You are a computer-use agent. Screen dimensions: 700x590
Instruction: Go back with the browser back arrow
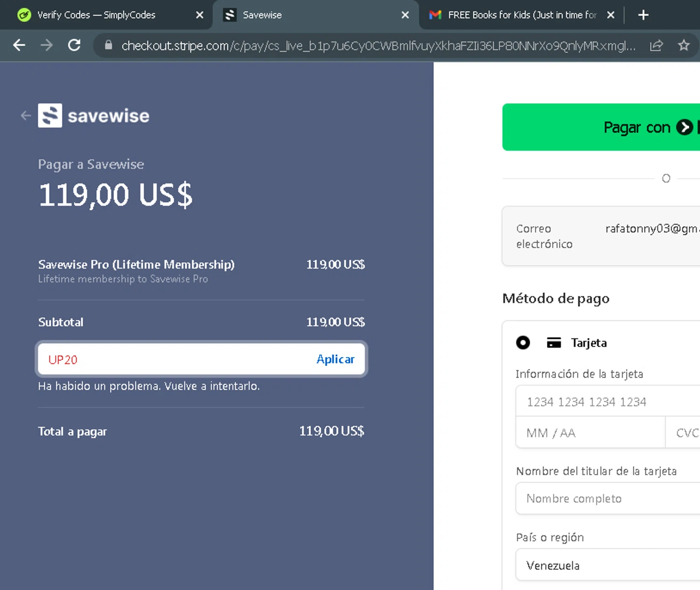[x=19, y=45]
